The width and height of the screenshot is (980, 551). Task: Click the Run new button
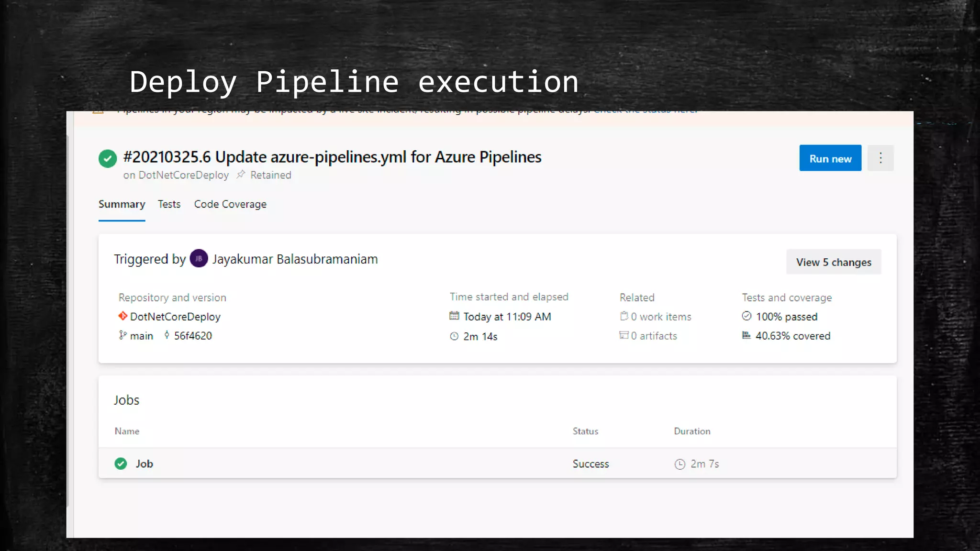pos(830,158)
